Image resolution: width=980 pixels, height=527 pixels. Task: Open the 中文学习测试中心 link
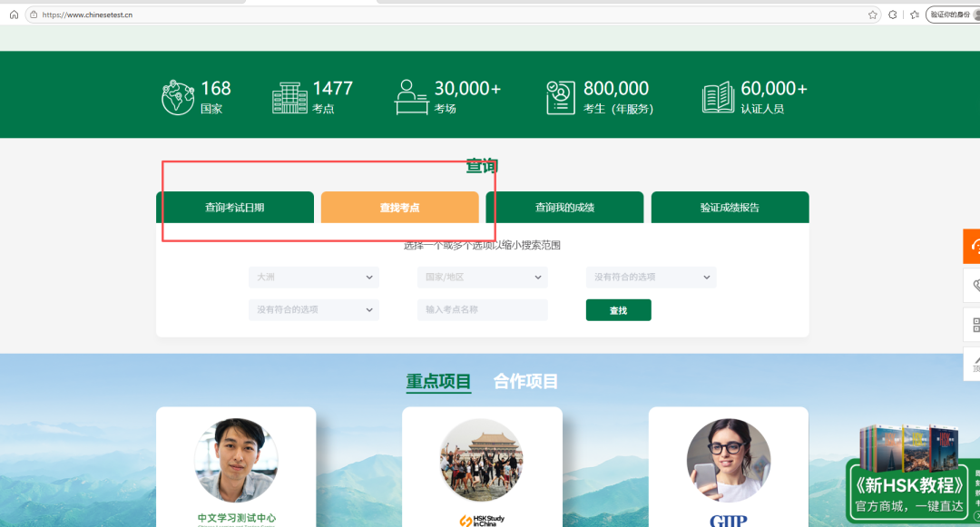coord(236,518)
